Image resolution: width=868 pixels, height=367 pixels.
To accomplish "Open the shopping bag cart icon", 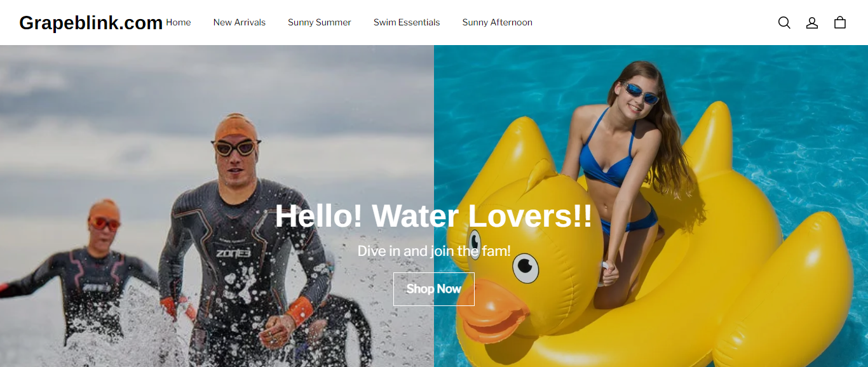I will coord(840,23).
